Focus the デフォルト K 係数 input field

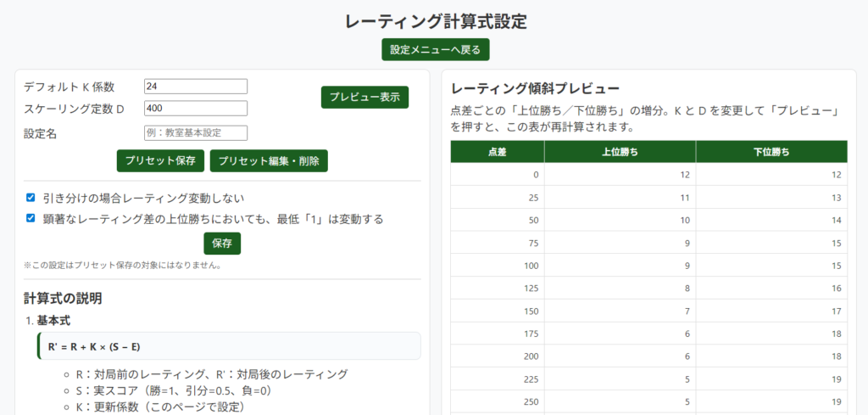pos(196,87)
